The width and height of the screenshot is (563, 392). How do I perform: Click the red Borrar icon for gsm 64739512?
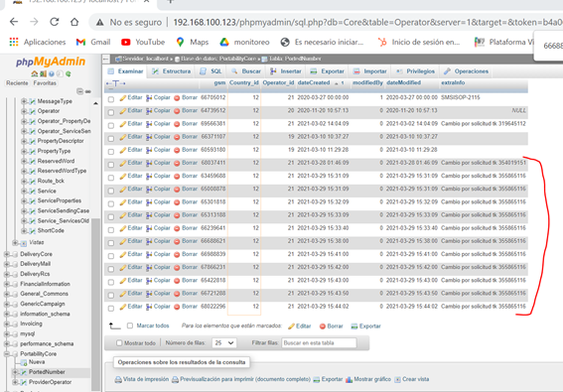tap(177, 111)
